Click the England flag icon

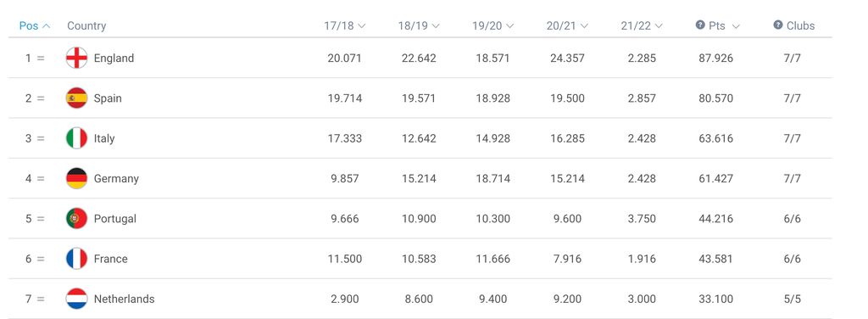tap(76, 58)
